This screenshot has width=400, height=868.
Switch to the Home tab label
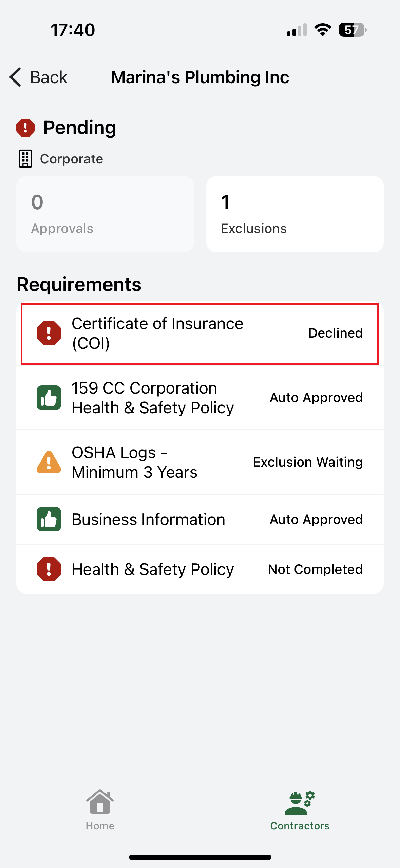100,826
